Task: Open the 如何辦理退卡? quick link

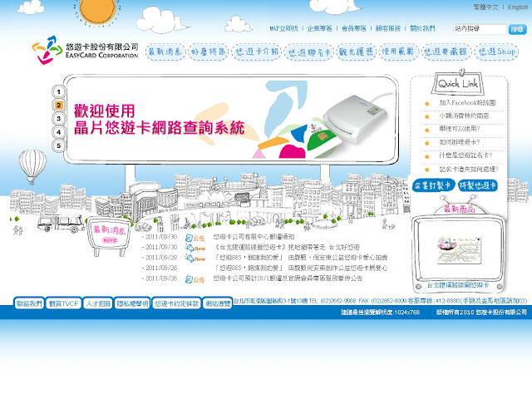Action: [460, 142]
